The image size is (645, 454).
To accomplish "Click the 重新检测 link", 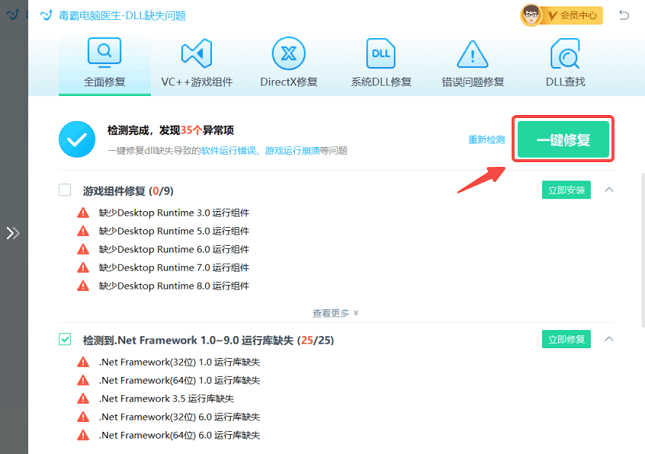I will pos(486,140).
